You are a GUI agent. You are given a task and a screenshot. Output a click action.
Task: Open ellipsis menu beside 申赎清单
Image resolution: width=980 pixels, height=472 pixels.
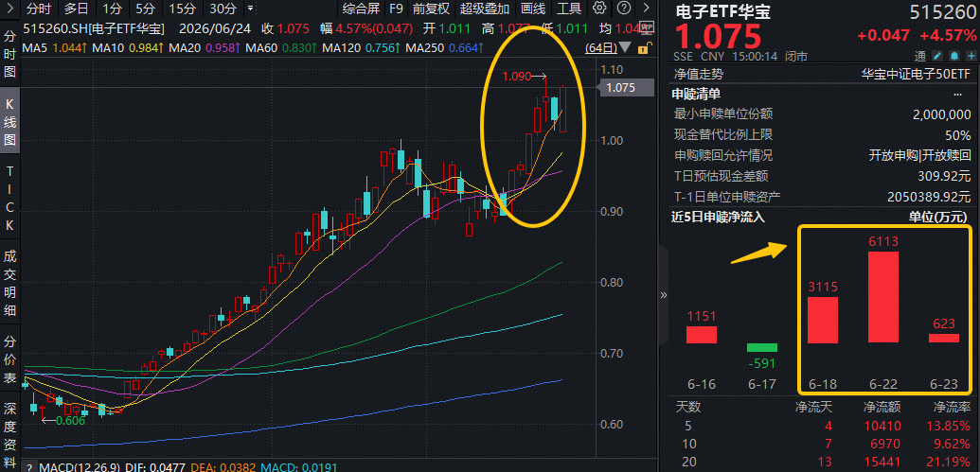pos(957,95)
